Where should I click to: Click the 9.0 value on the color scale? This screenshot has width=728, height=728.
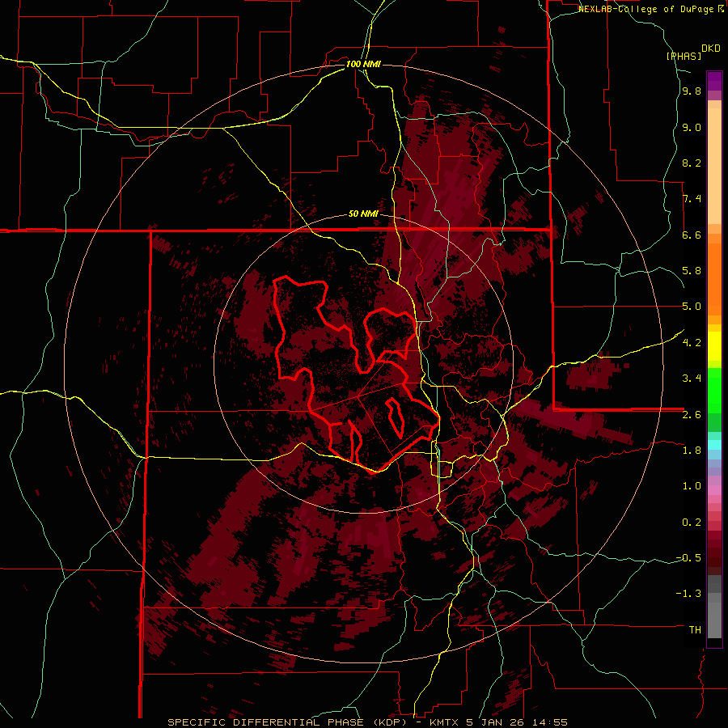pyautogui.click(x=692, y=127)
